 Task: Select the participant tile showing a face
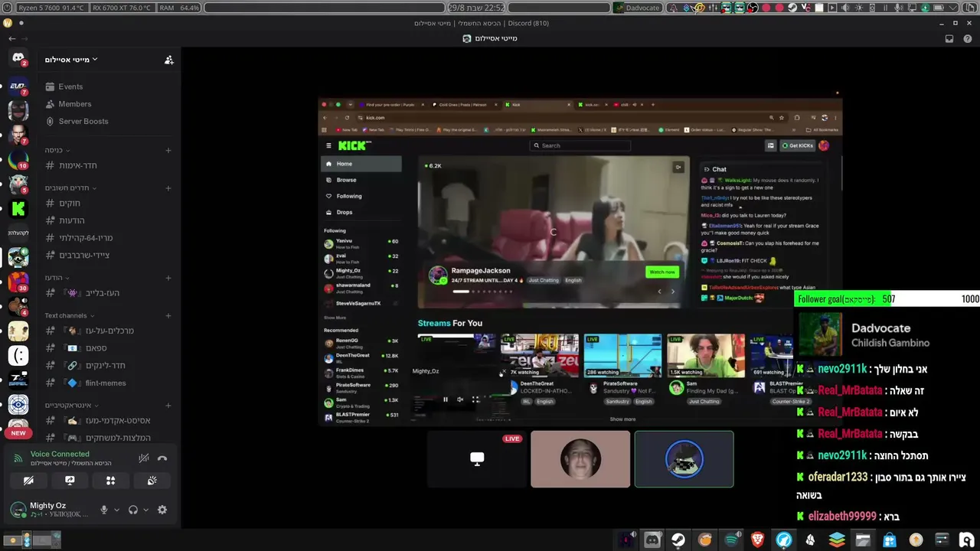(x=580, y=459)
